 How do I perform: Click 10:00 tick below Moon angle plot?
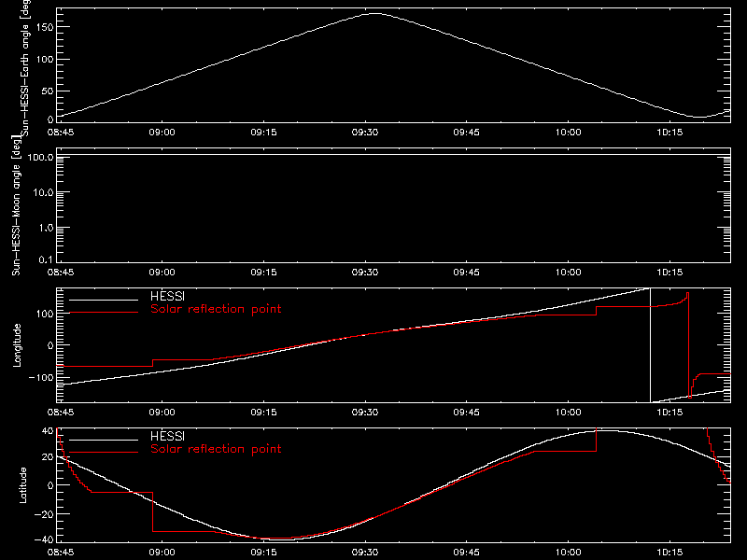(568, 273)
